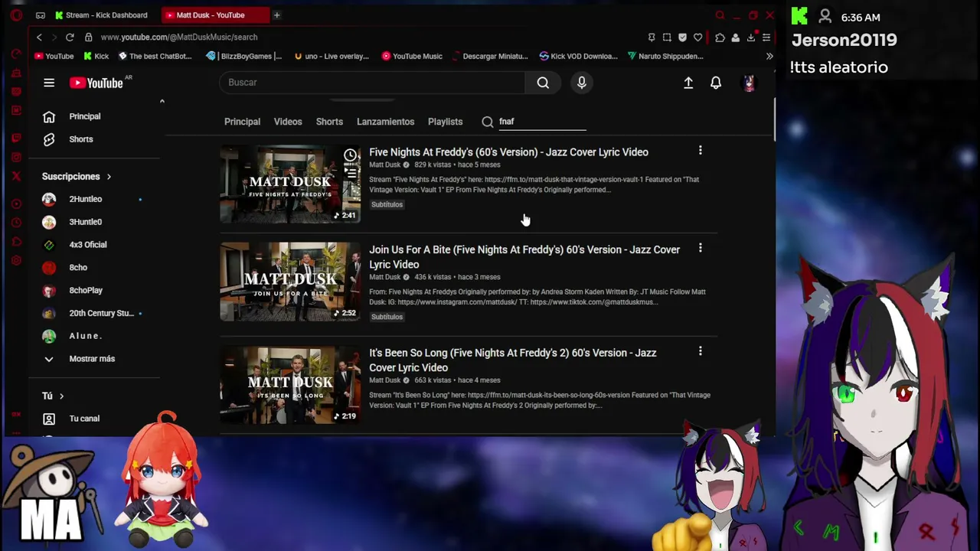Open the Create upload button
Image resolution: width=980 pixels, height=551 pixels.
pos(688,83)
